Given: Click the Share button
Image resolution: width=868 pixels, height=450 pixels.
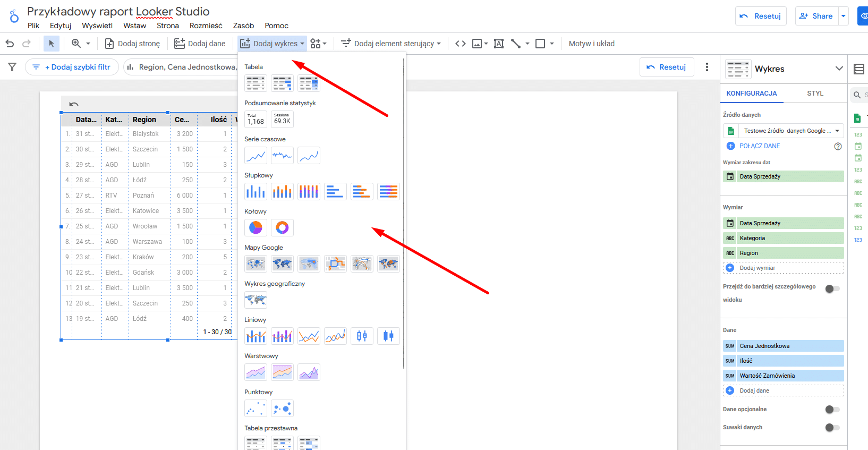Looking at the screenshot, I should pyautogui.click(x=816, y=16).
